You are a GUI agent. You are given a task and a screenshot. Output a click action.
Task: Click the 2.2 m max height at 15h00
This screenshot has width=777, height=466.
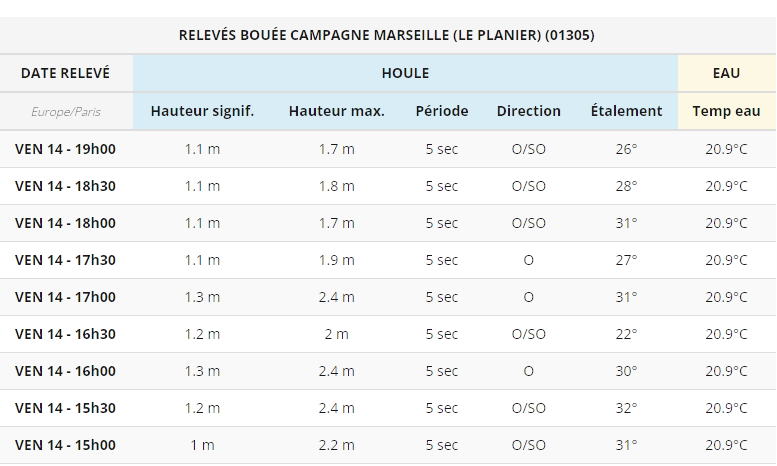(336, 445)
